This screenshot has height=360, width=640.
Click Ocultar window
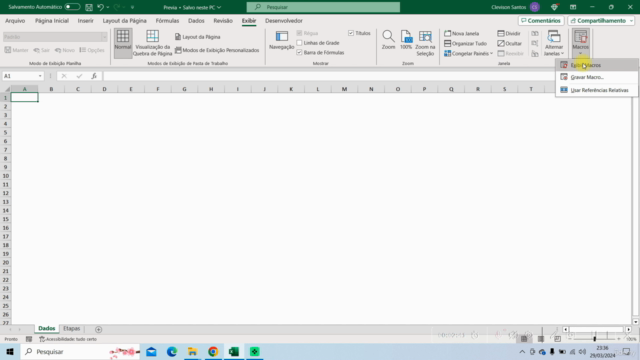[510, 43]
